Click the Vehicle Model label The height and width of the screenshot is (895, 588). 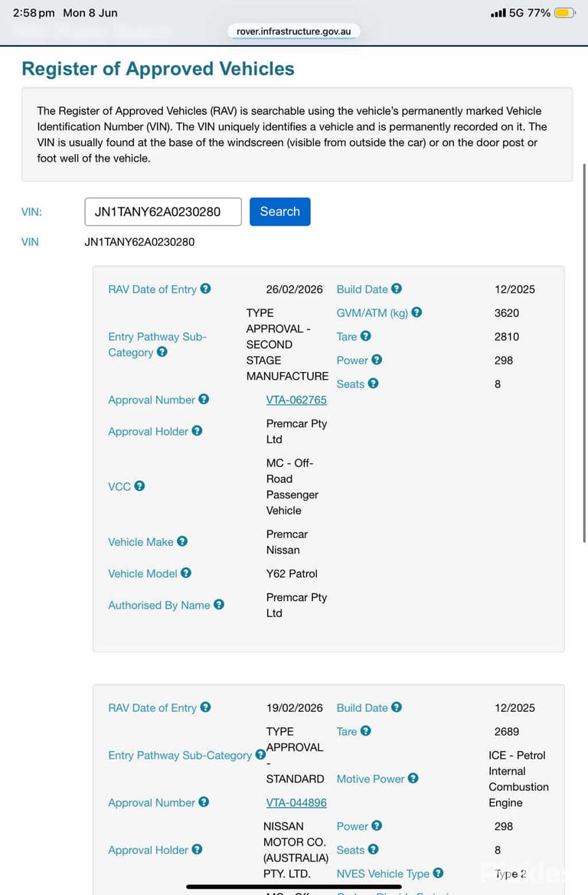click(x=142, y=573)
